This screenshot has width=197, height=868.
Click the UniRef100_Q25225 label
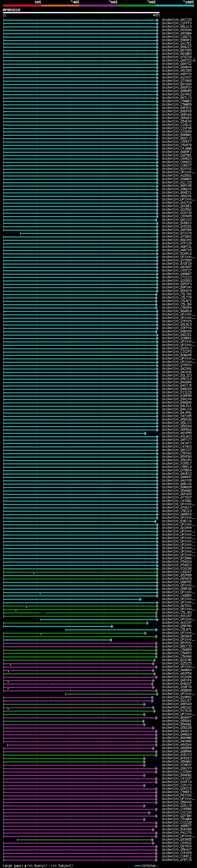pos(176,663)
